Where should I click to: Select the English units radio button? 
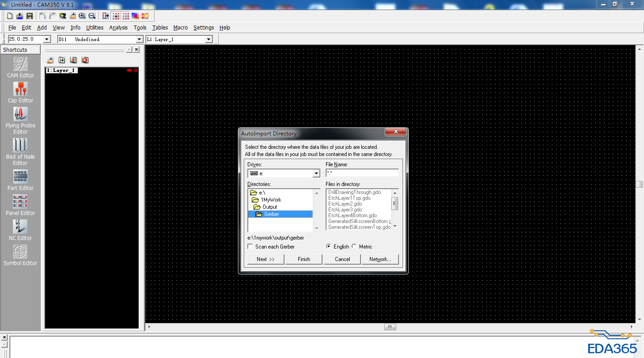point(329,246)
